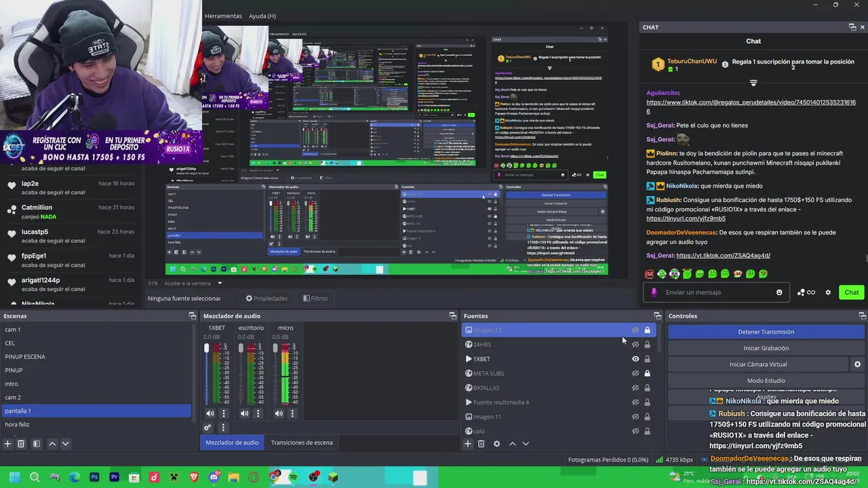Viewport: 868px width, 488px height.
Task: Open chat settings gear icon
Action: point(828,292)
